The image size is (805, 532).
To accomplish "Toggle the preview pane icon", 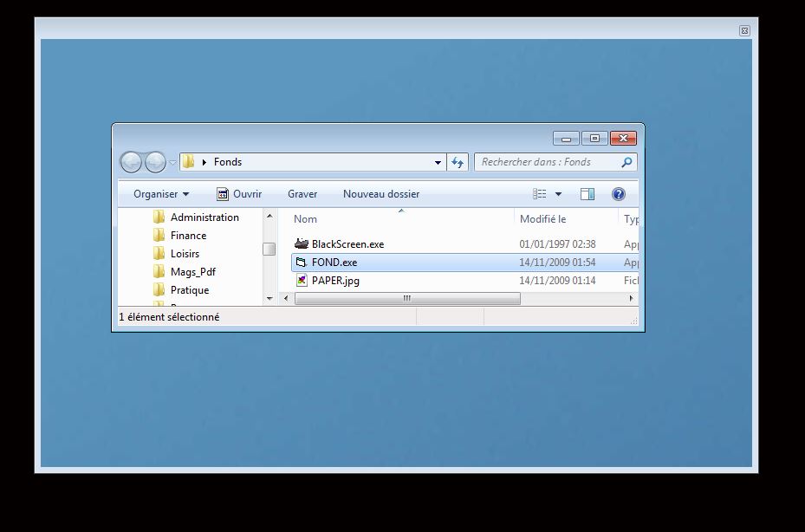I will pyautogui.click(x=587, y=194).
